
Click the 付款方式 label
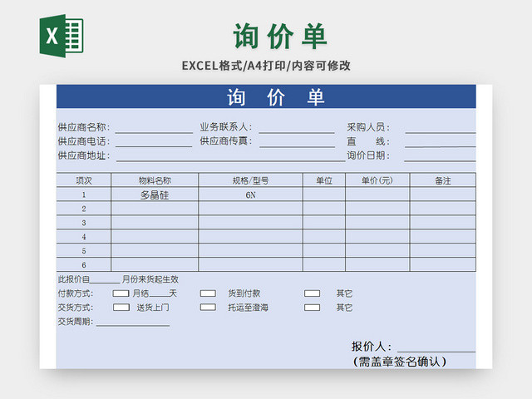pyautogui.click(x=76, y=293)
